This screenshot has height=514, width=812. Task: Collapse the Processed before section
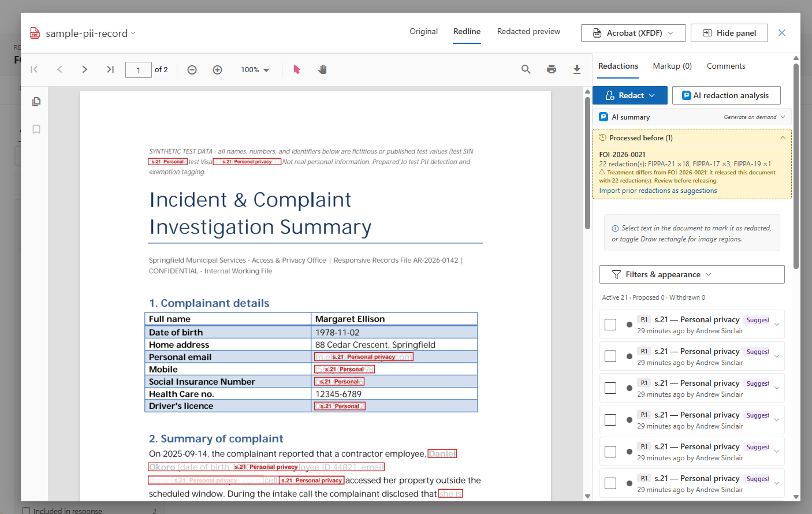[783, 137]
